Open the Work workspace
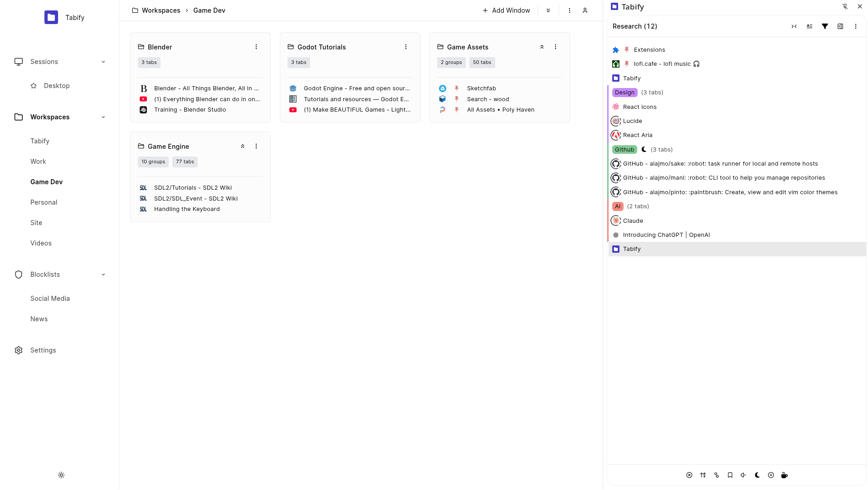Screen dimensions: 868x490 [x=38, y=162]
